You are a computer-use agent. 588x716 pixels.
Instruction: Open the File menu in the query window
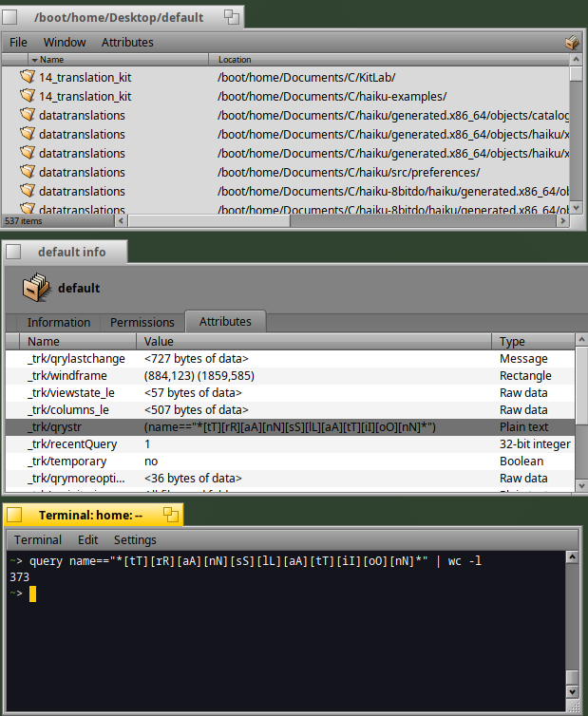[x=18, y=42]
